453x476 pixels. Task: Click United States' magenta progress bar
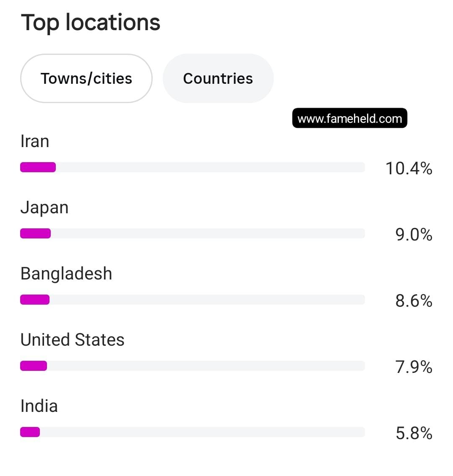pyautogui.click(x=34, y=366)
